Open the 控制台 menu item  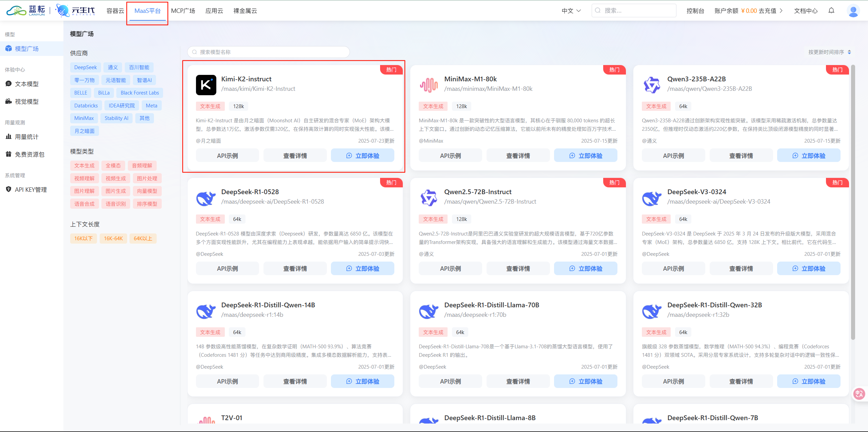(695, 11)
